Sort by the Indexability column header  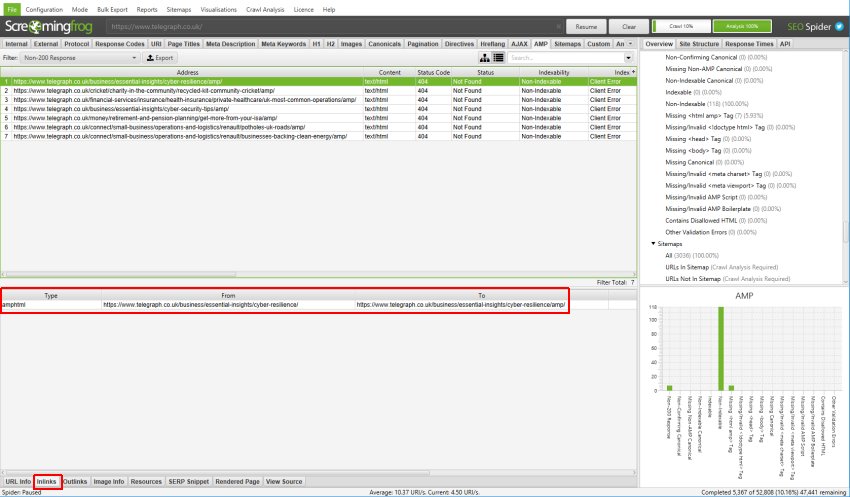553,72
